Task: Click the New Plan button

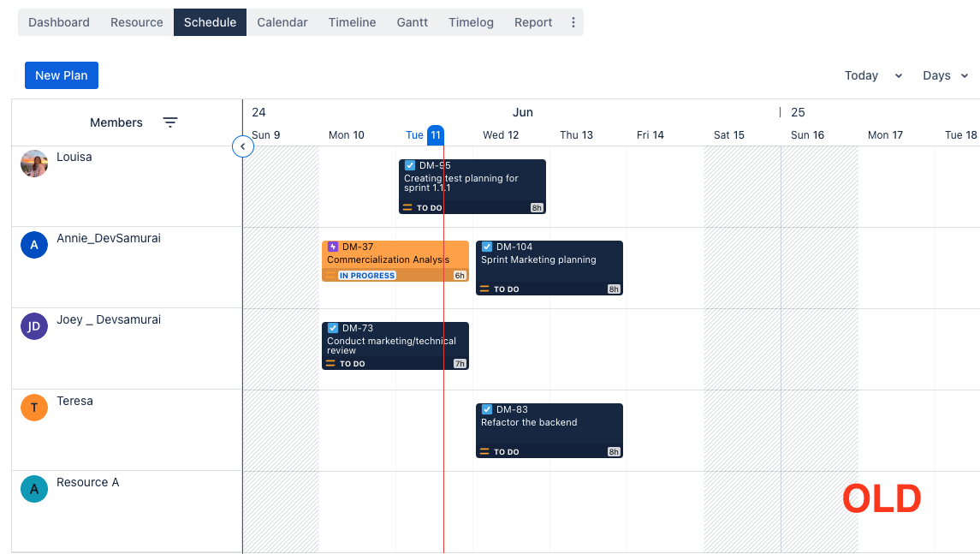Action: pos(62,75)
